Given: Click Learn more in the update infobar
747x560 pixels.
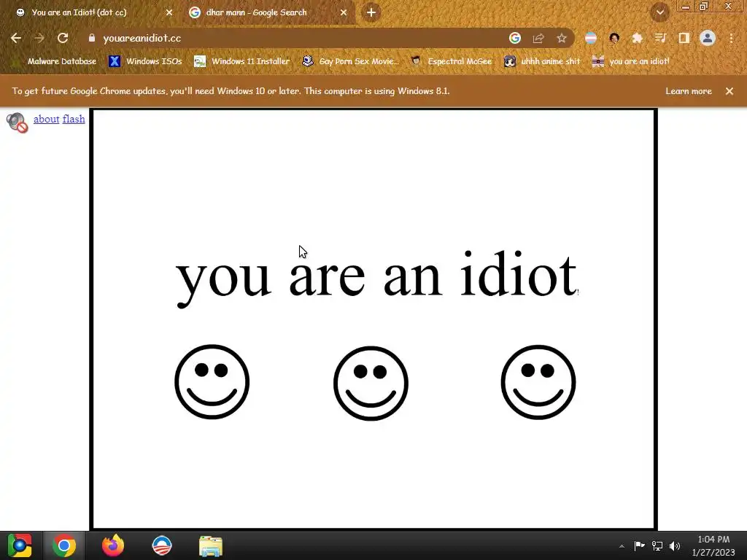Looking at the screenshot, I should click(x=689, y=91).
